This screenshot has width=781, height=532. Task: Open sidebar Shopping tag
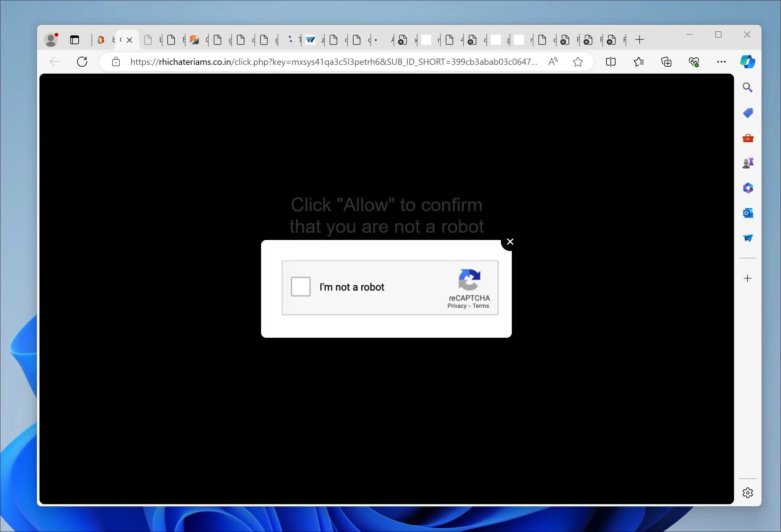(x=748, y=112)
